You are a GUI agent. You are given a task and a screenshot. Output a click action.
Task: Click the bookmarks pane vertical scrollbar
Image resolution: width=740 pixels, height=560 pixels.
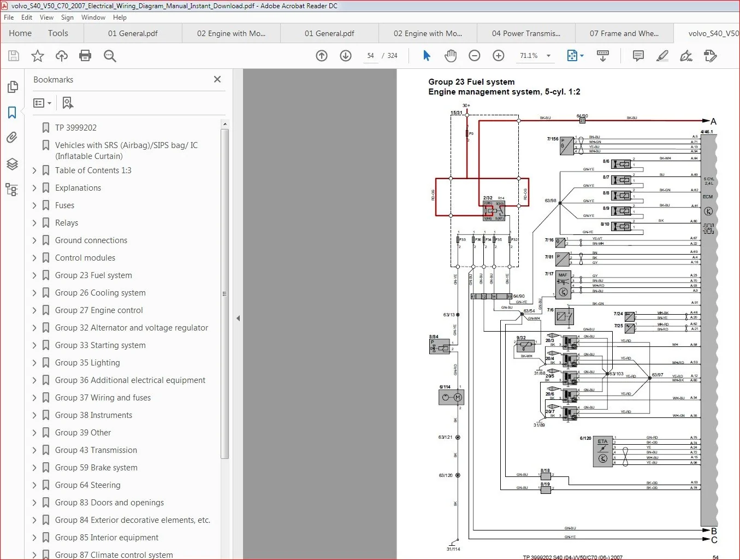click(x=224, y=294)
